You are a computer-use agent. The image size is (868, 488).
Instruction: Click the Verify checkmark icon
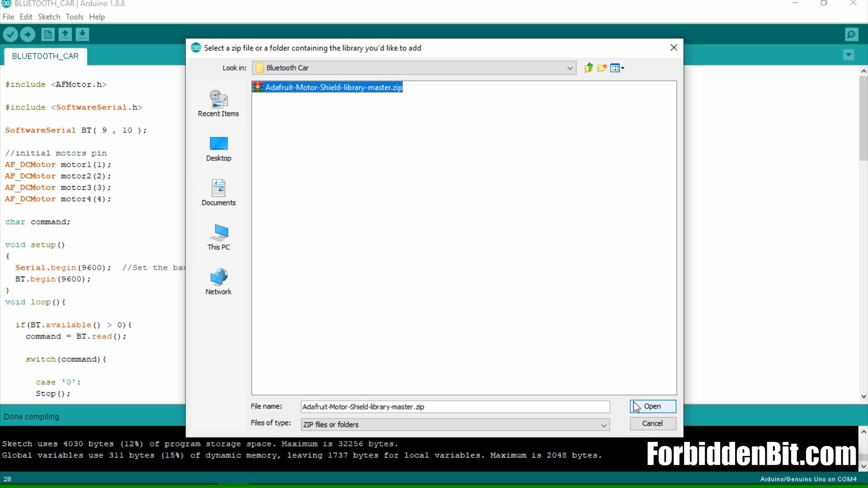(x=10, y=34)
